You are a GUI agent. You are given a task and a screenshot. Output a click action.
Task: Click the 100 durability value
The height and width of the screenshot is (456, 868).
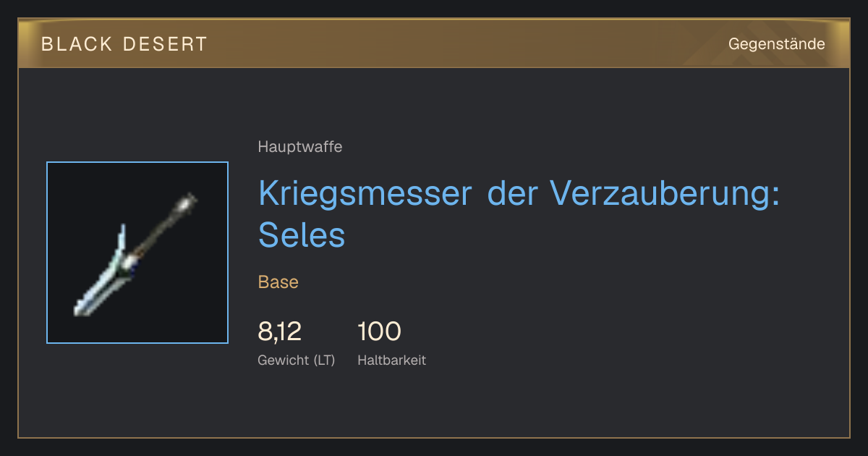tap(379, 332)
